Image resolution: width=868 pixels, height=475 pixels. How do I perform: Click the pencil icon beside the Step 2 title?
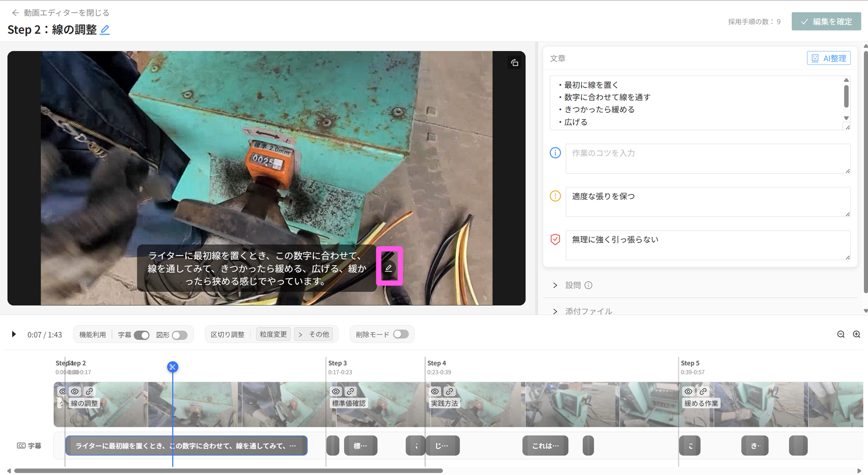[105, 30]
